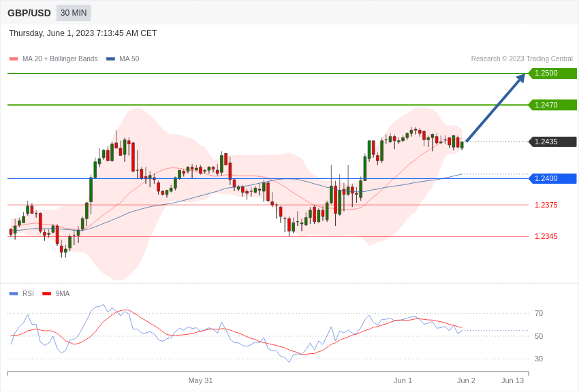Click the RSI legend blue swatch

[14, 294]
